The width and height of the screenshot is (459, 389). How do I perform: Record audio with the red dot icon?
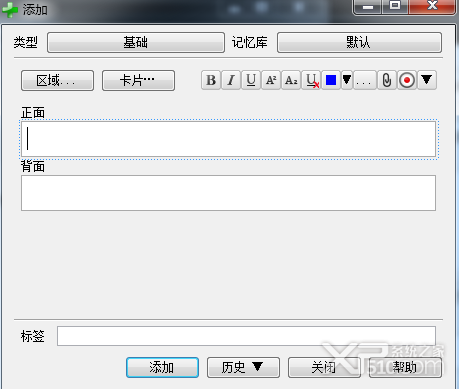pyautogui.click(x=407, y=80)
